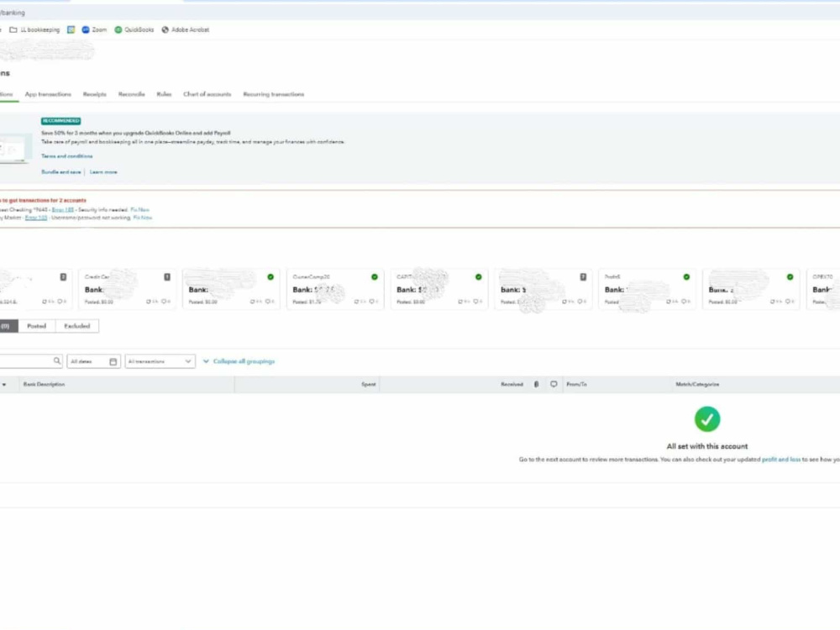Select the Credit Car account card
This screenshot has height=630, width=840.
pos(127,289)
